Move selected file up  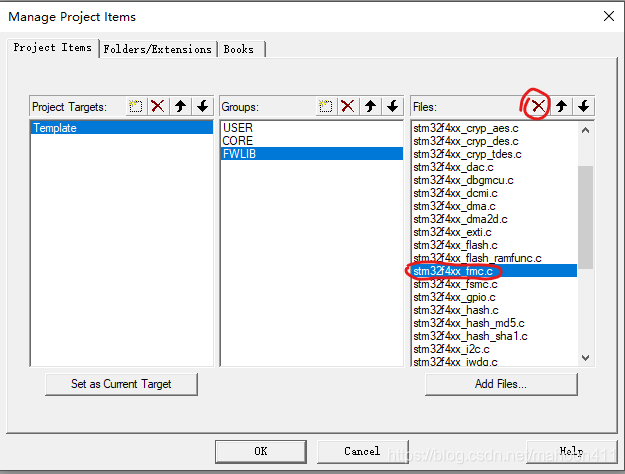561,106
